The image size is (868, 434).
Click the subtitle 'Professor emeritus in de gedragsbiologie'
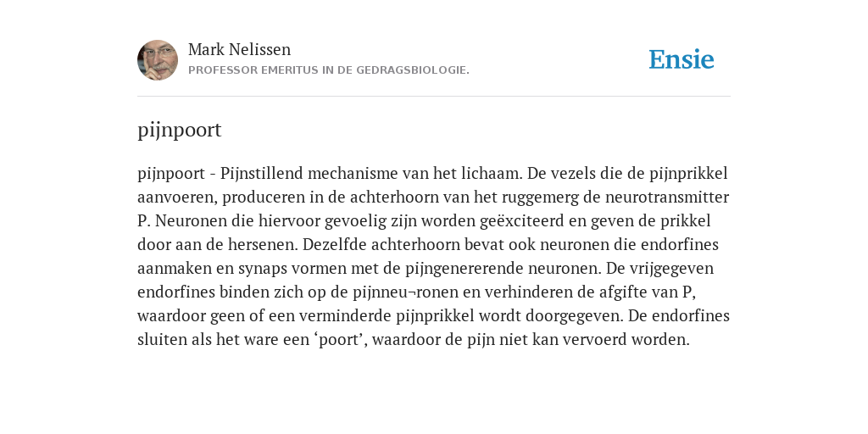coord(329,70)
